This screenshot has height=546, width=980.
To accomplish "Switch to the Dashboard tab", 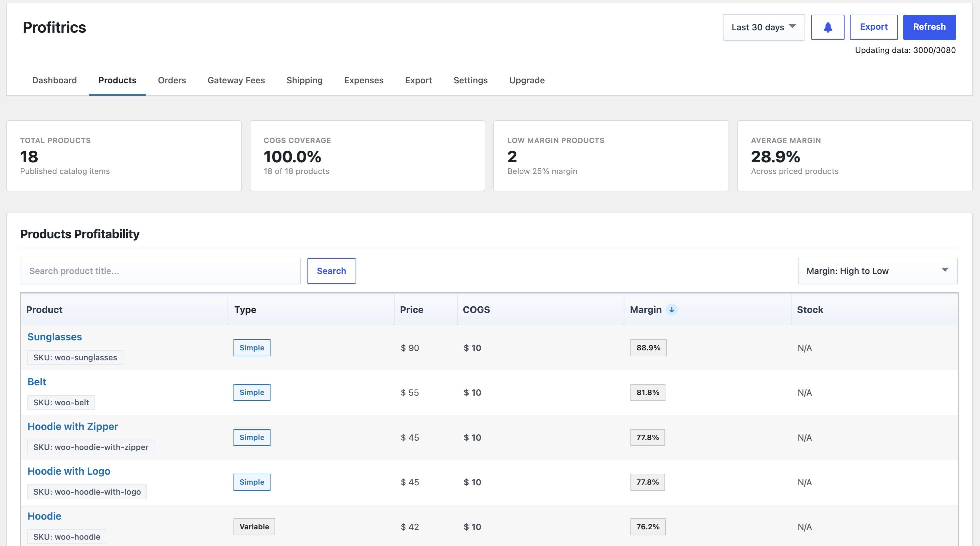I will (54, 80).
